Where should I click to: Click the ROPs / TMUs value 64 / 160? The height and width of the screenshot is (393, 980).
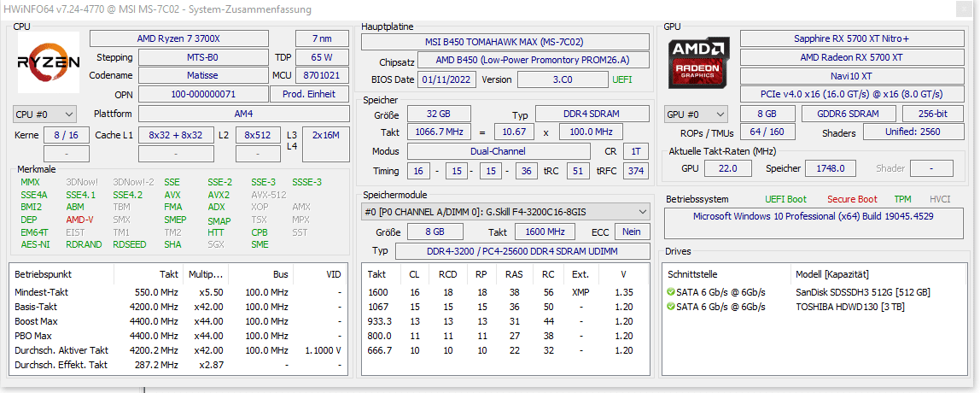767,132
